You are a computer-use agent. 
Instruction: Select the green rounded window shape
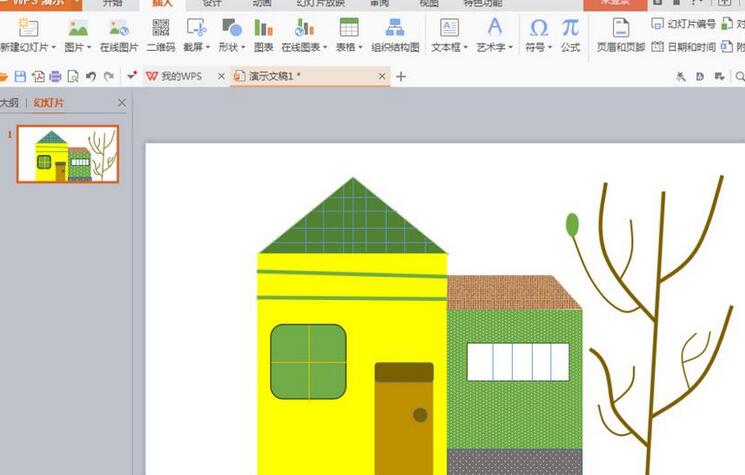pyautogui.click(x=308, y=362)
